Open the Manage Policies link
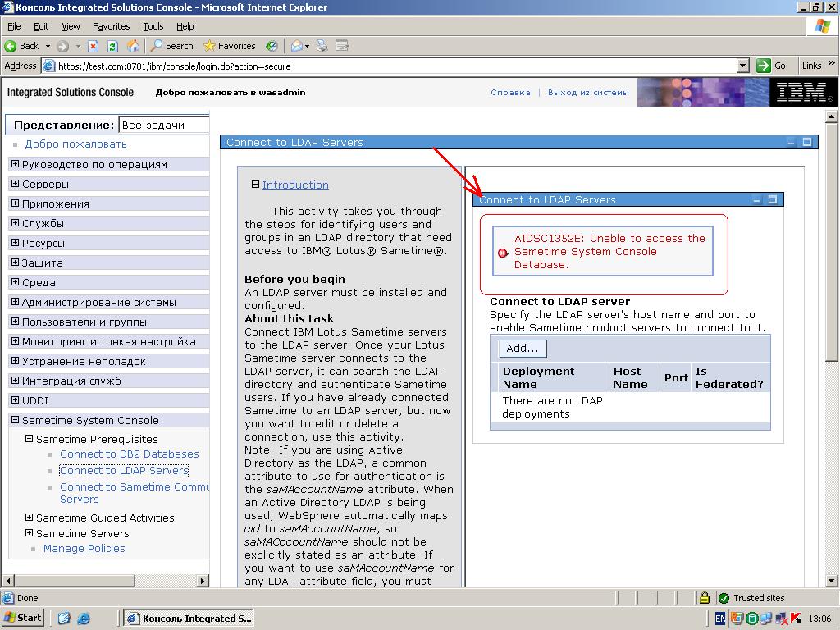This screenshot has width=840, height=630. [x=84, y=548]
